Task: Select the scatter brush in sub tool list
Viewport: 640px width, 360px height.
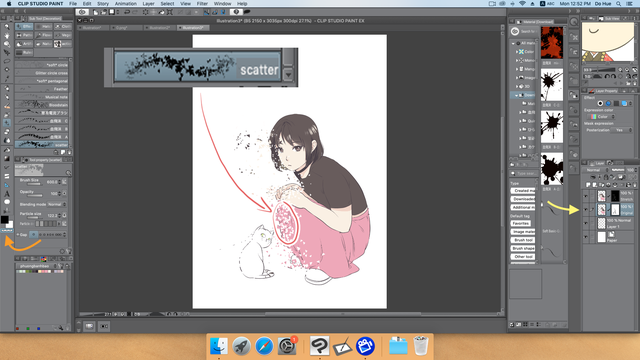Action: click(x=42, y=144)
